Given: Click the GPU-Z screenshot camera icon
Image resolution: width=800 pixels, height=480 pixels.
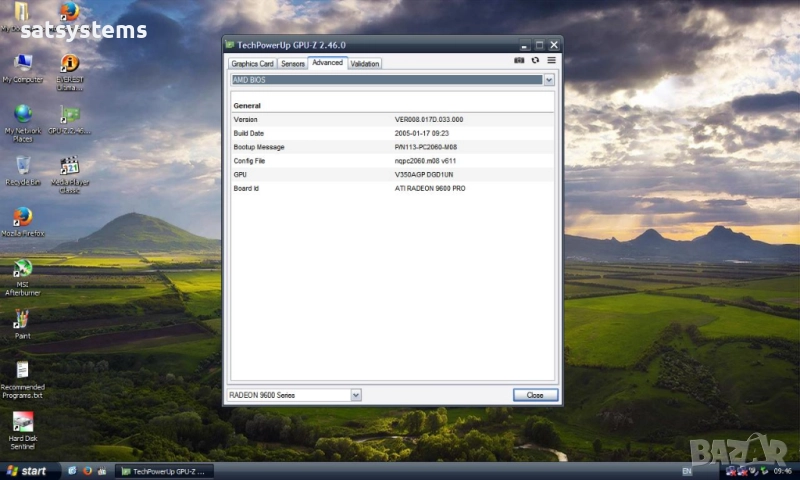Looking at the screenshot, I should (x=519, y=61).
